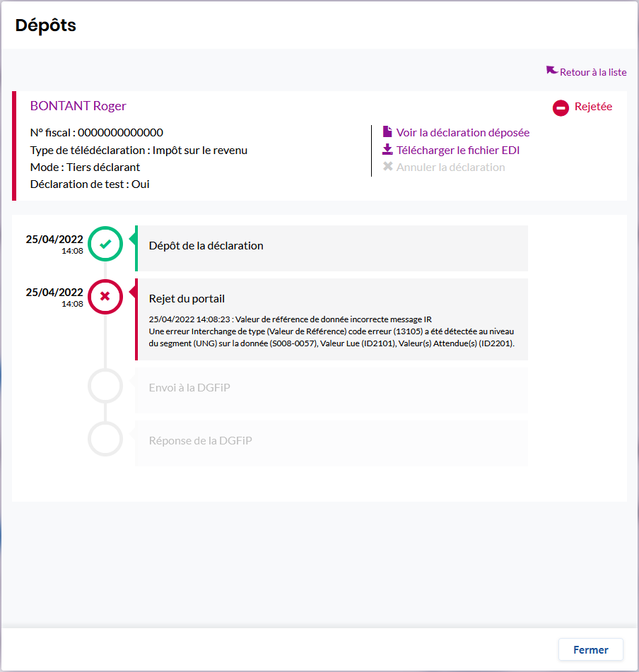This screenshot has width=639, height=672.
Task: Select the Dépôt de la déclaration step
Action: coord(332,248)
